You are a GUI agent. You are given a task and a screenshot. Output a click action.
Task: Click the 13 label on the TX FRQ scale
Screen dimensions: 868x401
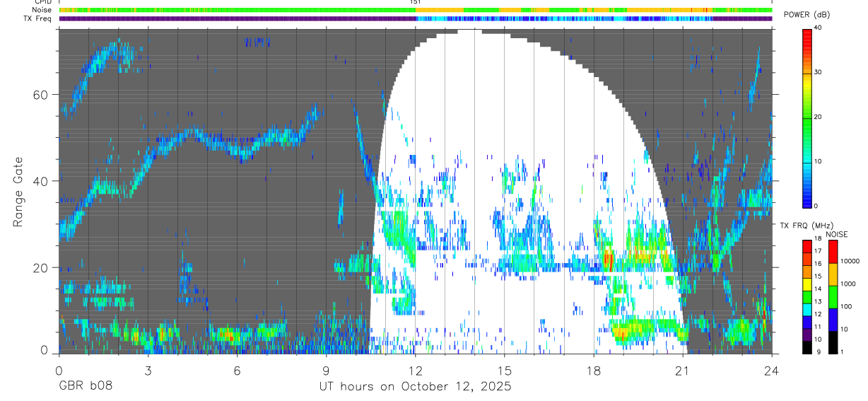click(x=818, y=301)
